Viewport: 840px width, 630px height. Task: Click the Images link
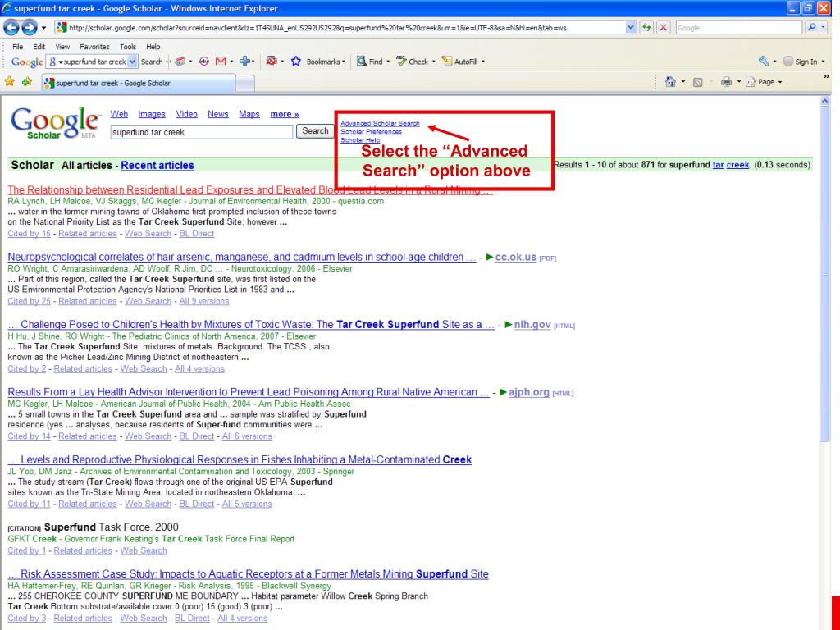(x=152, y=114)
